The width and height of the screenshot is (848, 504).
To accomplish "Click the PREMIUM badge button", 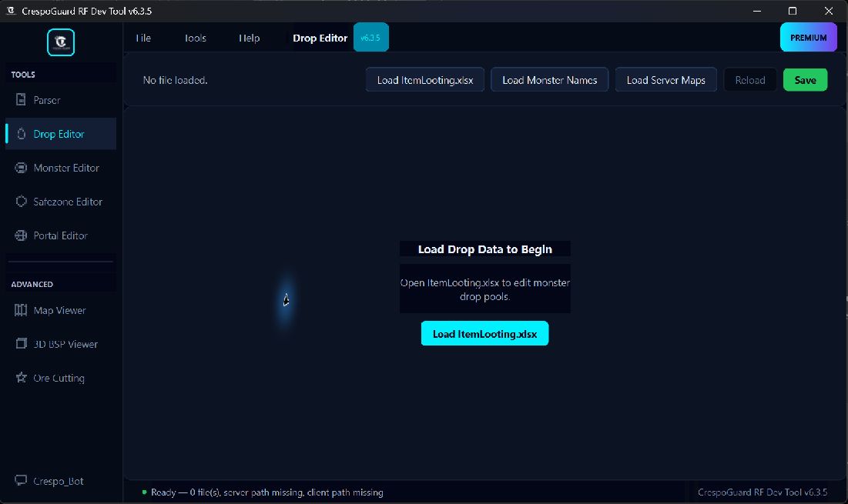I will tap(809, 37).
